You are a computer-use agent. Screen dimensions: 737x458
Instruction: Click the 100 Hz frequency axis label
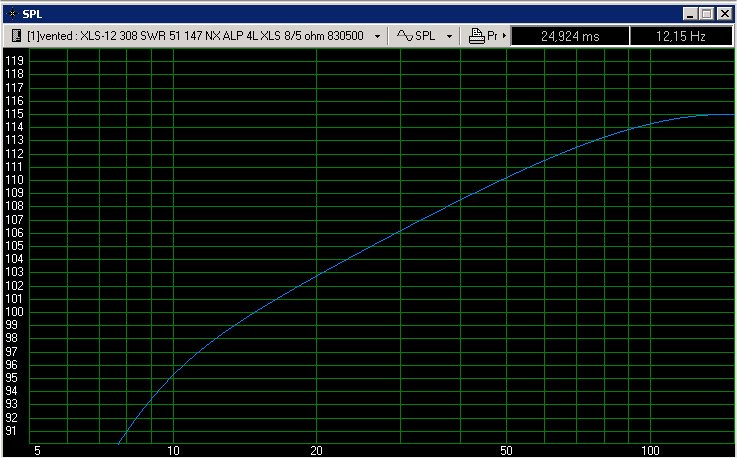[x=651, y=450]
